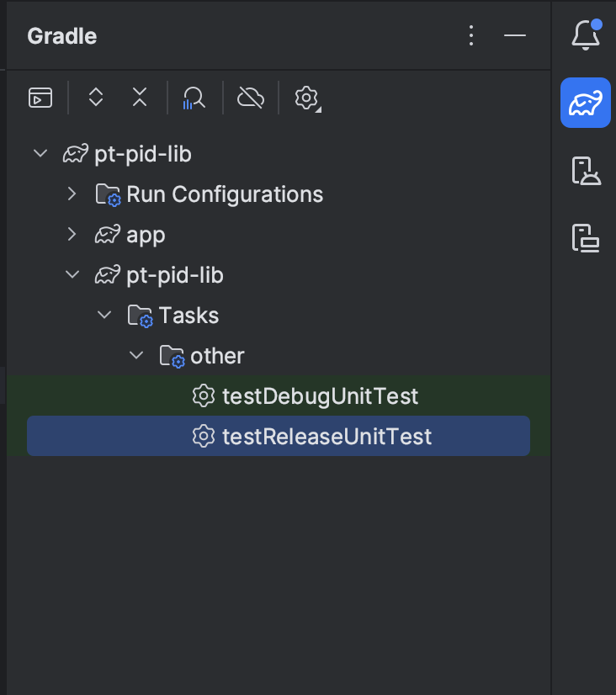
Task: Toggle Gradle offline mode
Action: [250, 98]
